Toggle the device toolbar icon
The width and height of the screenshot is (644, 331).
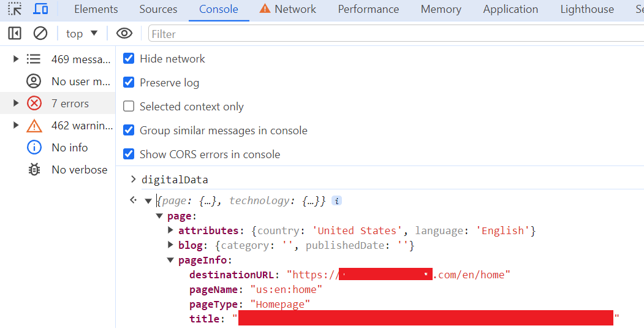coord(40,9)
